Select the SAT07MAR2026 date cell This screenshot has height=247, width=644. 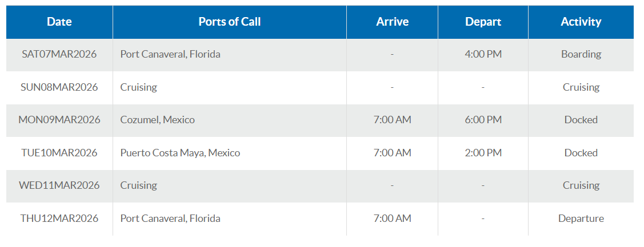pyautogui.click(x=59, y=54)
